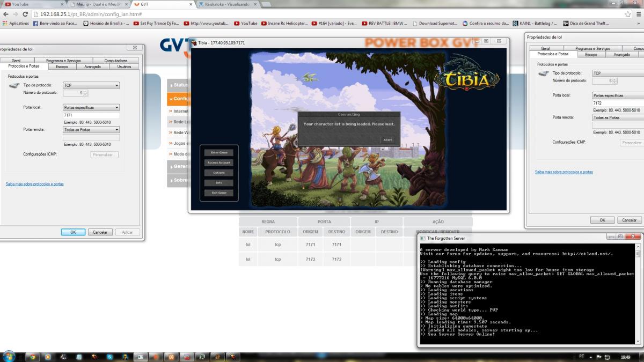Click Tibia window title icon
The width and height of the screenshot is (644, 362).
click(194, 42)
